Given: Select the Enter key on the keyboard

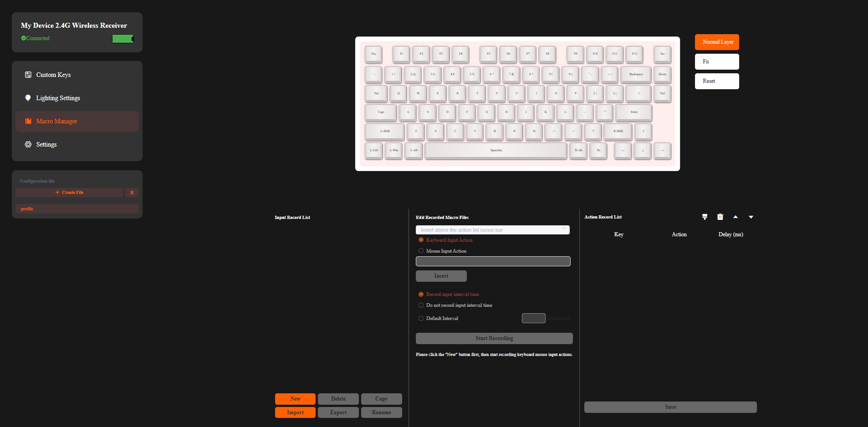Looking at the screenshot, I should 634,112.
